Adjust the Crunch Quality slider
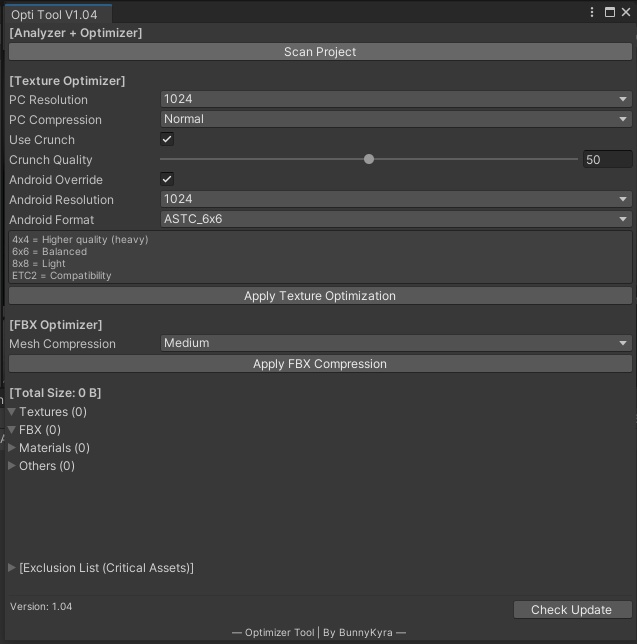The height and width of the screenshot is (644, 637). [x=369, y=159]
